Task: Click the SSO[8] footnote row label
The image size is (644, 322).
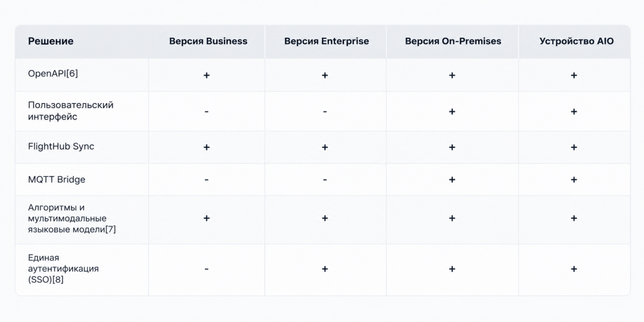Action: pyautogui.click(x=64, y=269)
